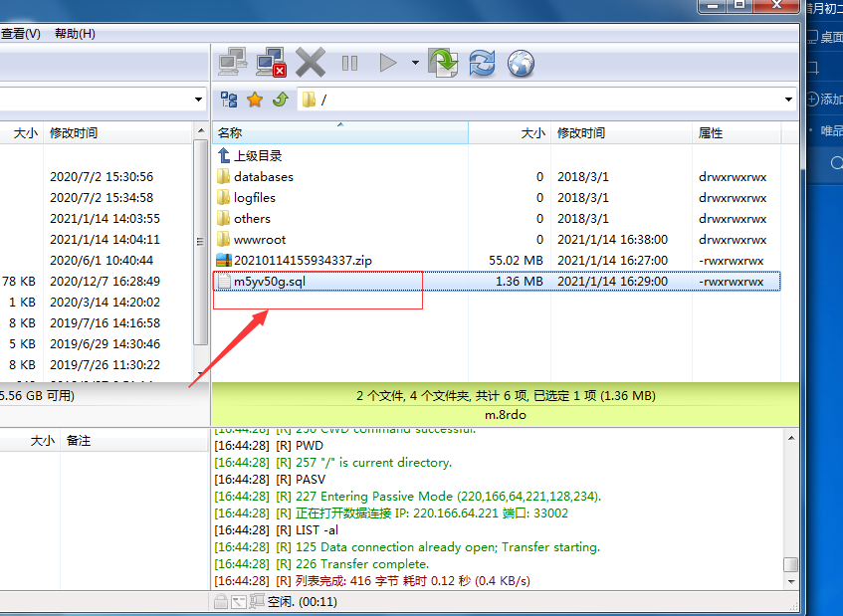This screenshot has width=843, height=616.
Task: Expand the local path dropdown
Action: [x=199, y=100]
